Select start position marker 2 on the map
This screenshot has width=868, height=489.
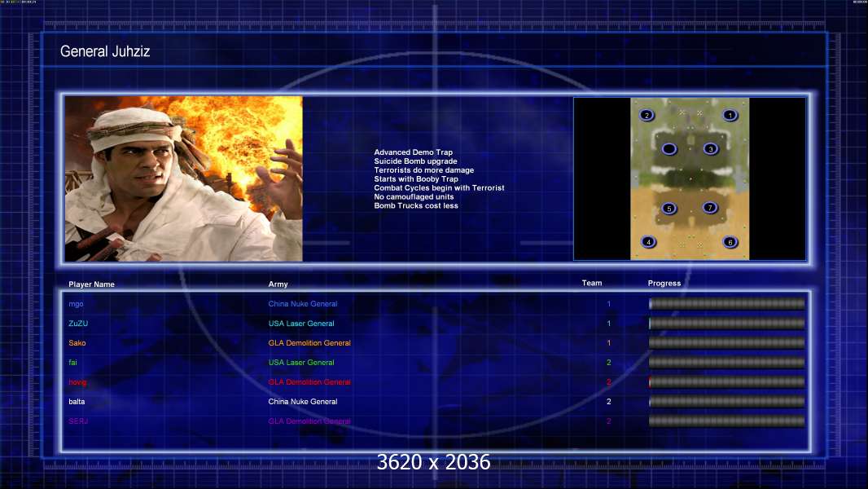647,115
